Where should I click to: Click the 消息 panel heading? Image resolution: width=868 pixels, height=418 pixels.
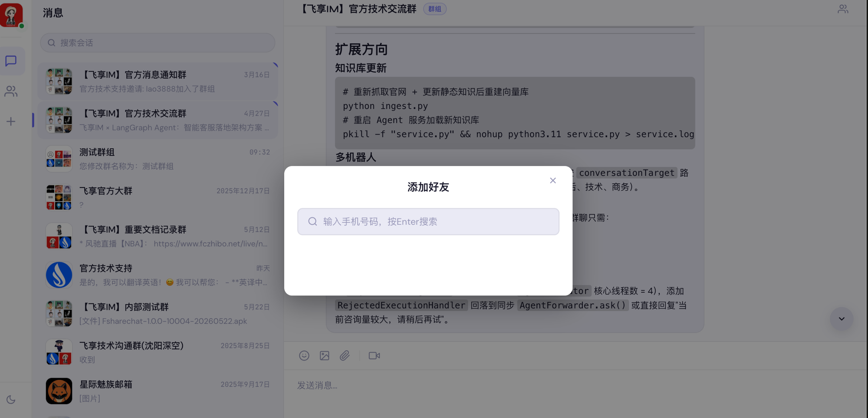[53, 13]
